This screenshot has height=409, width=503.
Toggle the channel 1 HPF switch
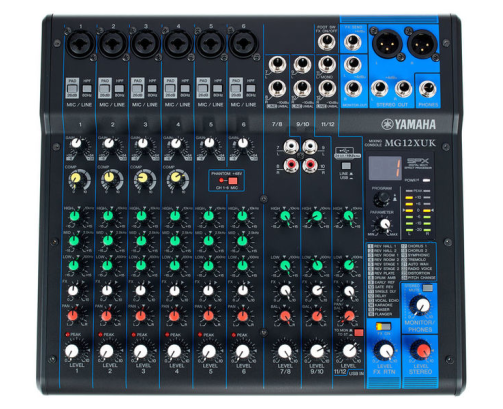coord(87,89)
